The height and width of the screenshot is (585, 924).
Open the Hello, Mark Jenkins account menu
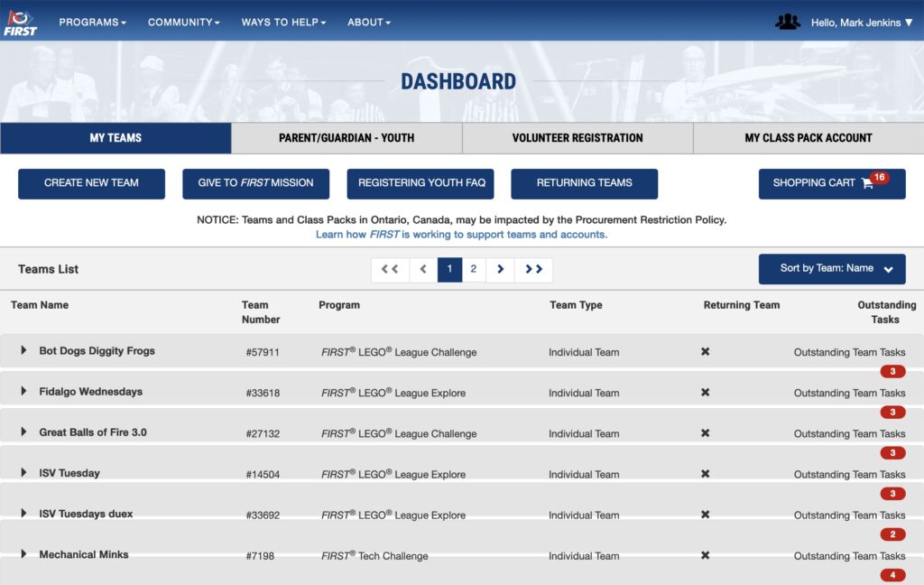[x=861, y=23]
